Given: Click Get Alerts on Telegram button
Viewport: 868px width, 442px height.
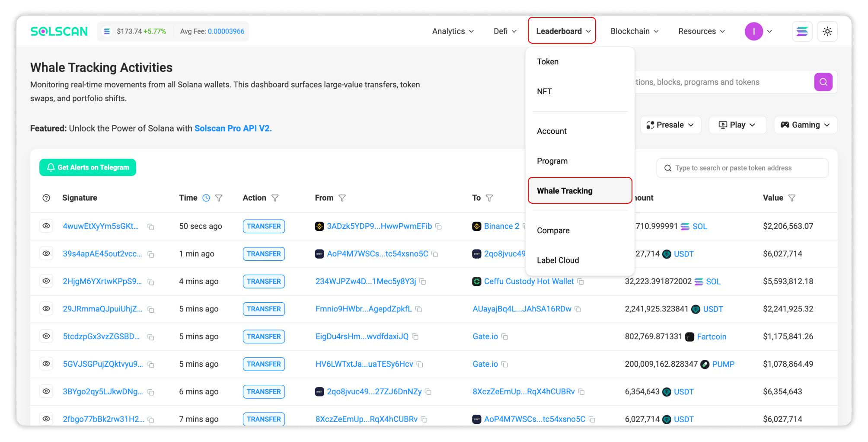Looking at the screenshot, I should point(88,168).
